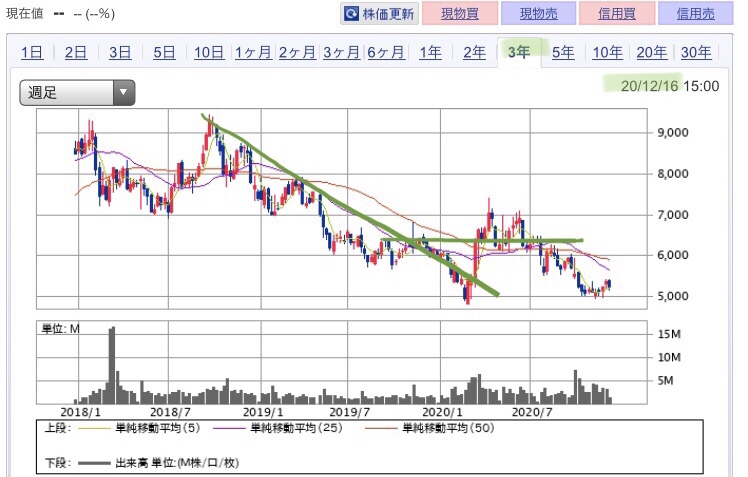The image size is (748, 477).
Task: Switch to the 1ヶ月 chart range
Action: (253, 52)
